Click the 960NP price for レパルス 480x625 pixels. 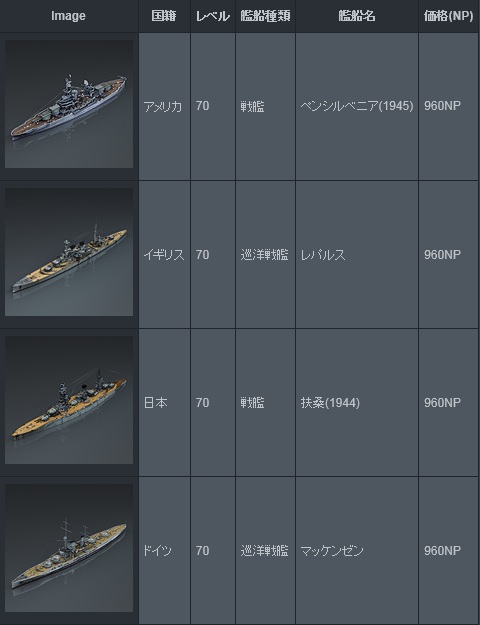pos(442,255)
